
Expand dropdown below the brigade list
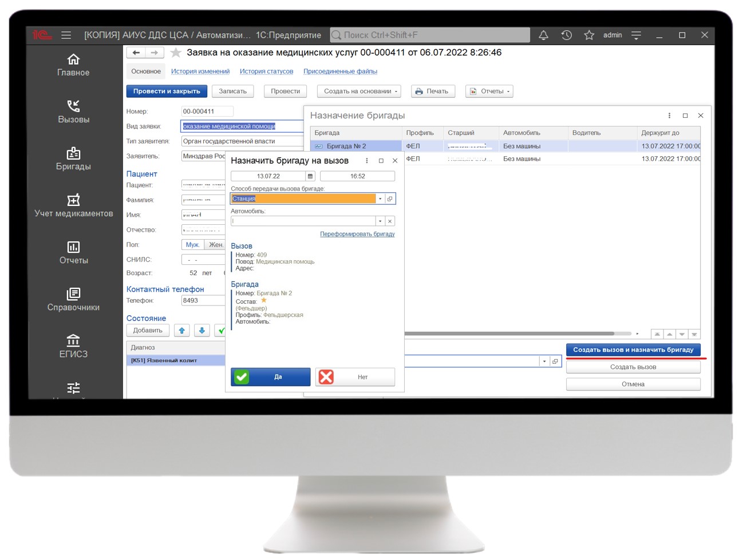pos(544,361)
